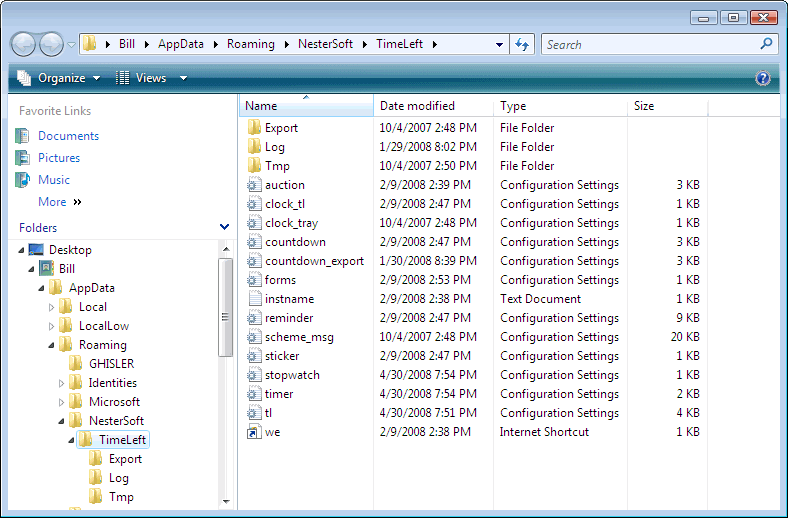Refresh the folder view with the refresh icon
Image resolution: width=788 pixels, height=518 pixels.
click(x=522, y=44)
